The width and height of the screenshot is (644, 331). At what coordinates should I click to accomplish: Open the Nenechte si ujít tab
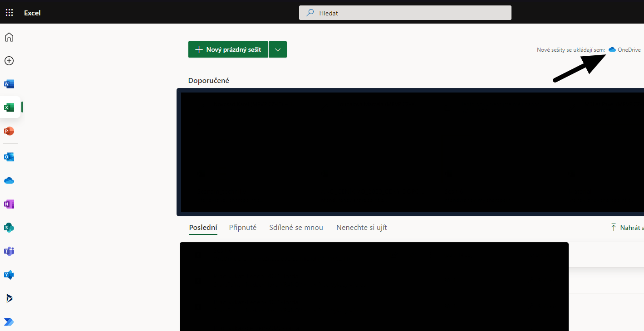coord(362,228)
